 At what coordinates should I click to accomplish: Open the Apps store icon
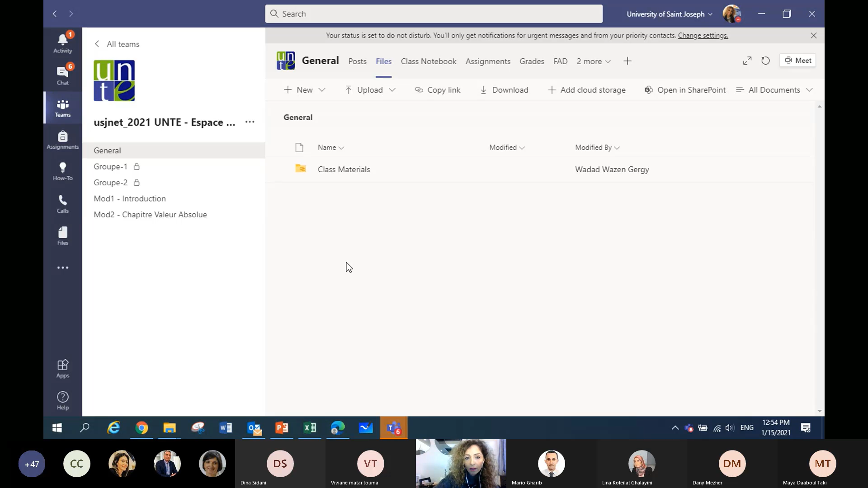pos(63,369)
